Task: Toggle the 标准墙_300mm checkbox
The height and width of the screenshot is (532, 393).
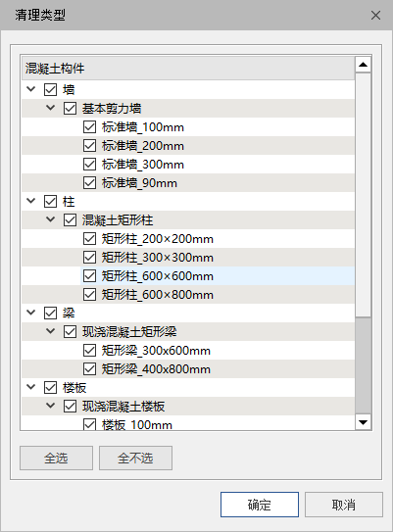Action: point(89,165)
